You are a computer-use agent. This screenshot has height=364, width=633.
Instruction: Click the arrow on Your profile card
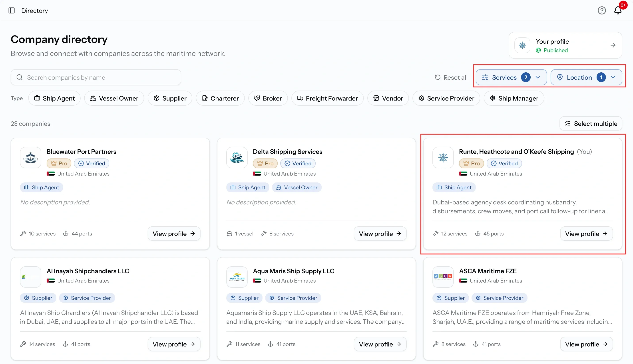coord(613,45)
